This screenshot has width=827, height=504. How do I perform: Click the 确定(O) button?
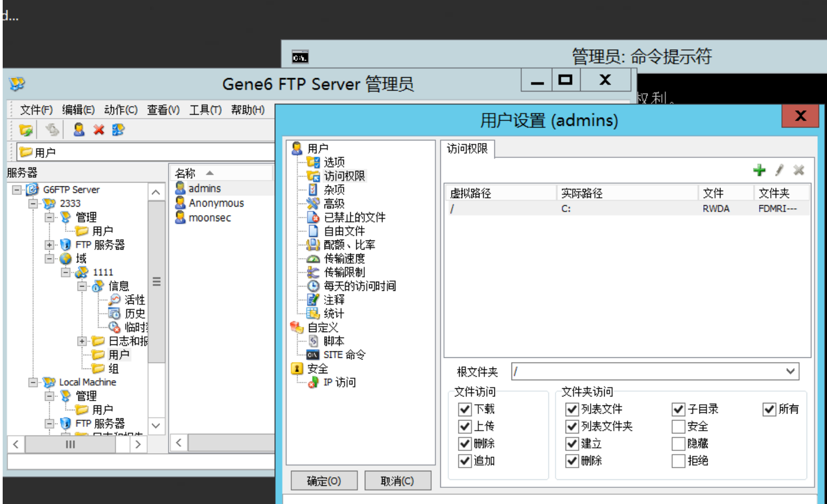tap(324, 481)
